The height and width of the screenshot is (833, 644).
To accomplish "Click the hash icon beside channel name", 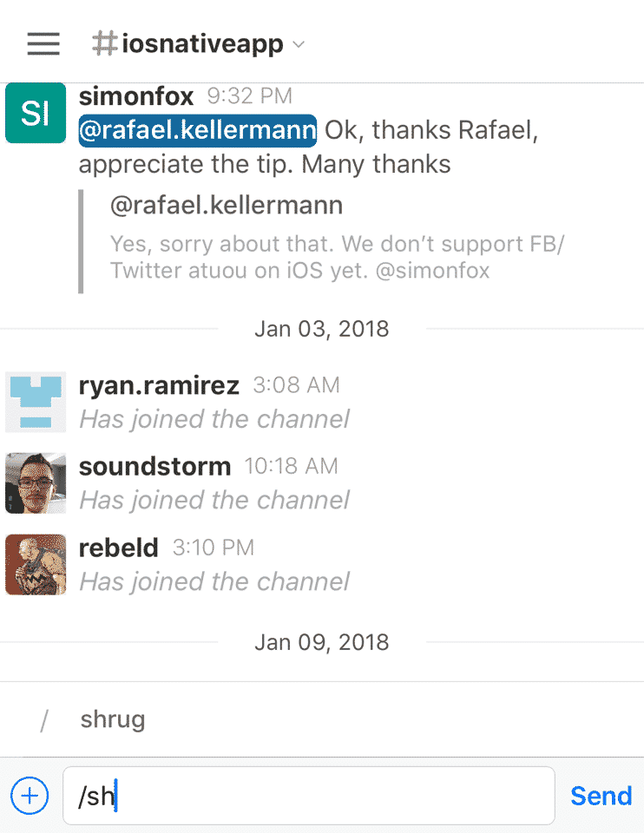I will [105, 43].
